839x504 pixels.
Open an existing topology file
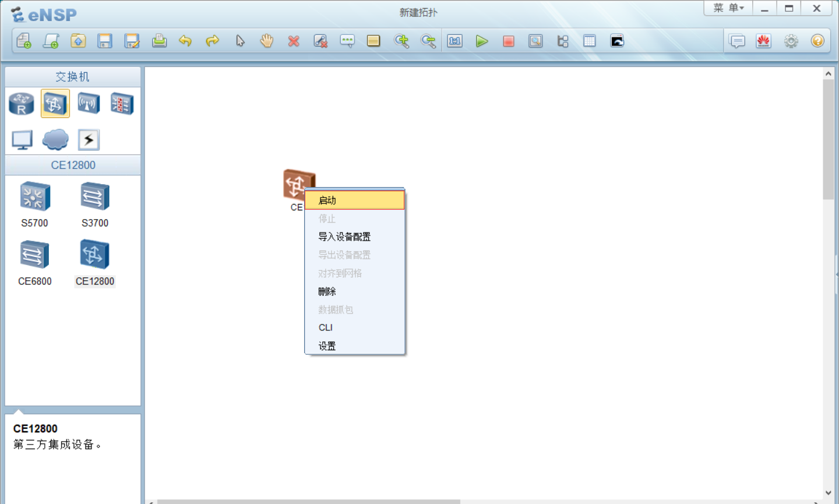(78, 41)
